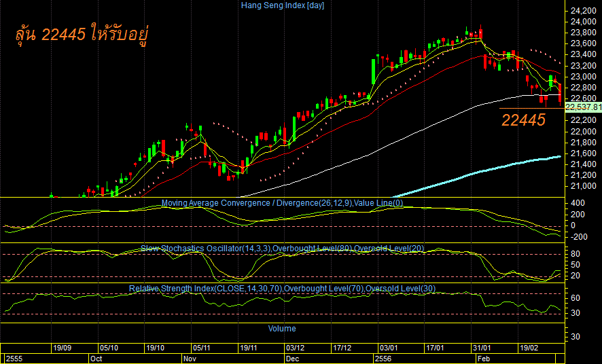Image resolution: width=602 pixels, height=364 pixels.
Task: Click the Oct month label
Action: click(96, 359)
